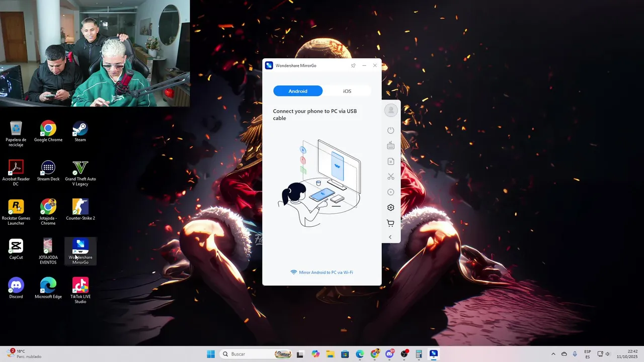This screenshot has height=362, width=644.
Task: Open Calculator from the taskbar
Action: tap(419, 354)
